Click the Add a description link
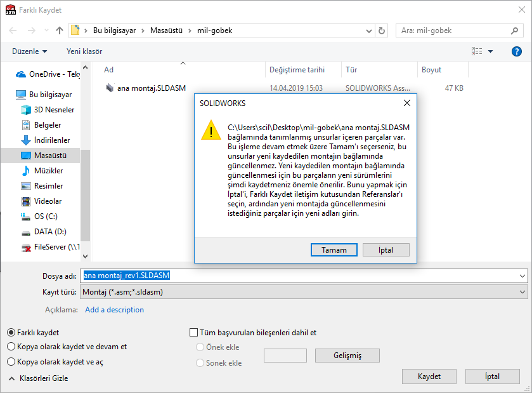The height and width of the screenshot is (393, 532). (x=114, y=310)
